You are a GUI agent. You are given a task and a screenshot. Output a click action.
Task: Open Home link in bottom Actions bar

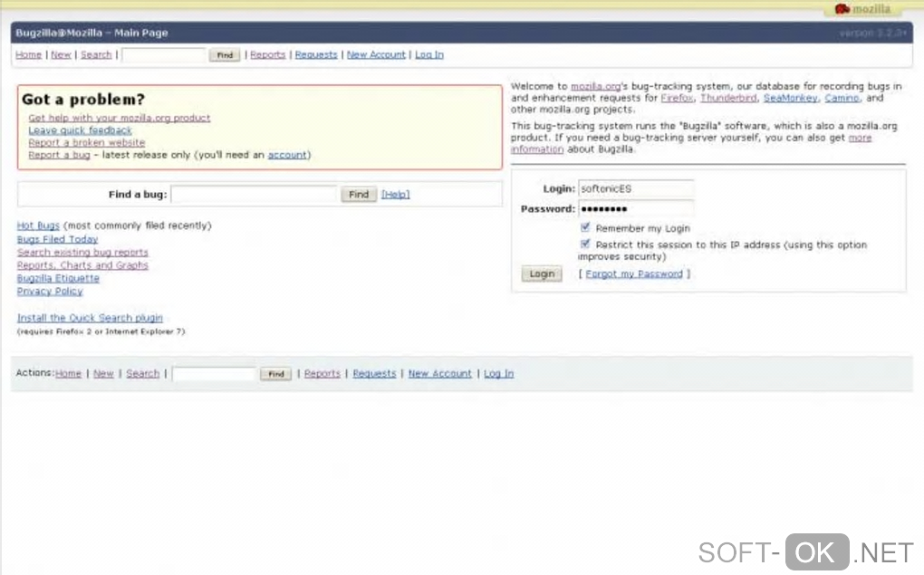click(x=68, y=373)
